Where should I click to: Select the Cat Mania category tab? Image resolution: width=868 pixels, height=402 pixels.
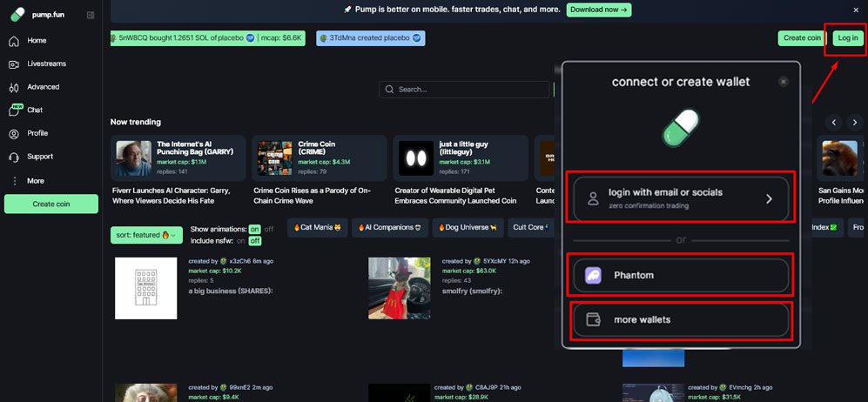point(317,228)
